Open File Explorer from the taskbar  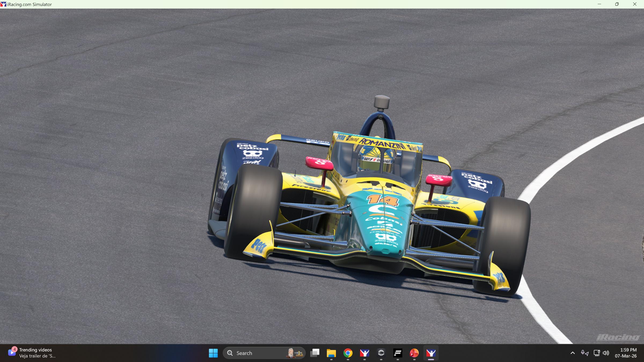[332, 353]
